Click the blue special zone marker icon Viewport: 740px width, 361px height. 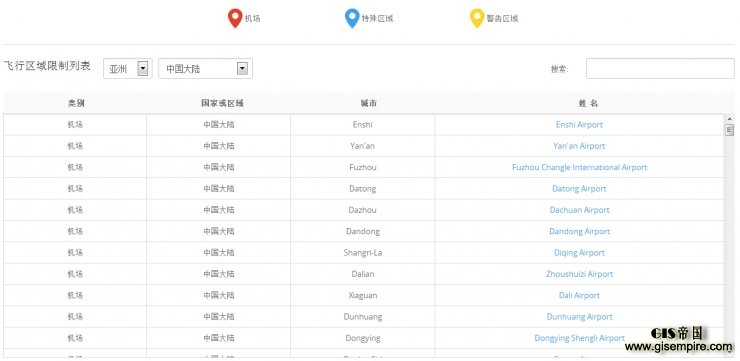pyautogui.click(x=352, y=18)
